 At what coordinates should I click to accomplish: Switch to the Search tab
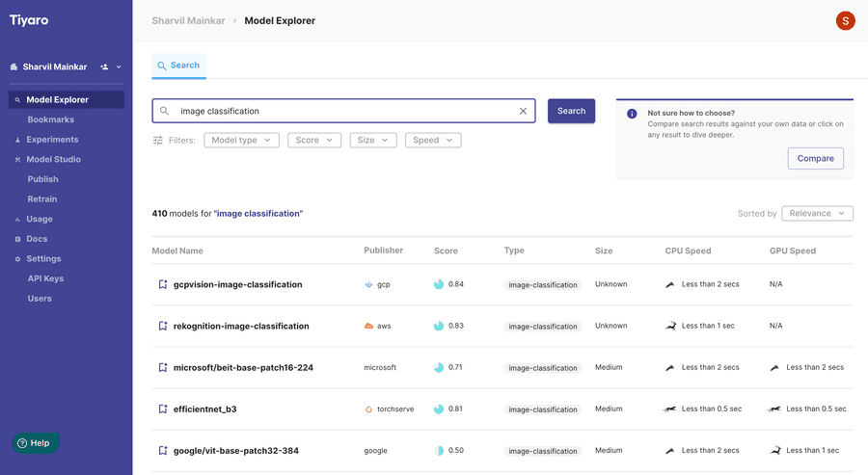tap(178, 66)
